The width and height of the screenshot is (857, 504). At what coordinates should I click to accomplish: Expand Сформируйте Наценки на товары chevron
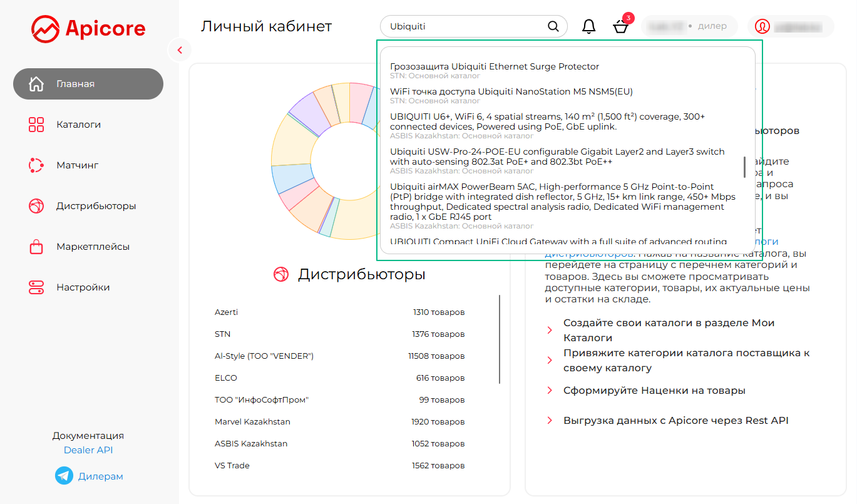pyautogui.click(x=550, y=391)
